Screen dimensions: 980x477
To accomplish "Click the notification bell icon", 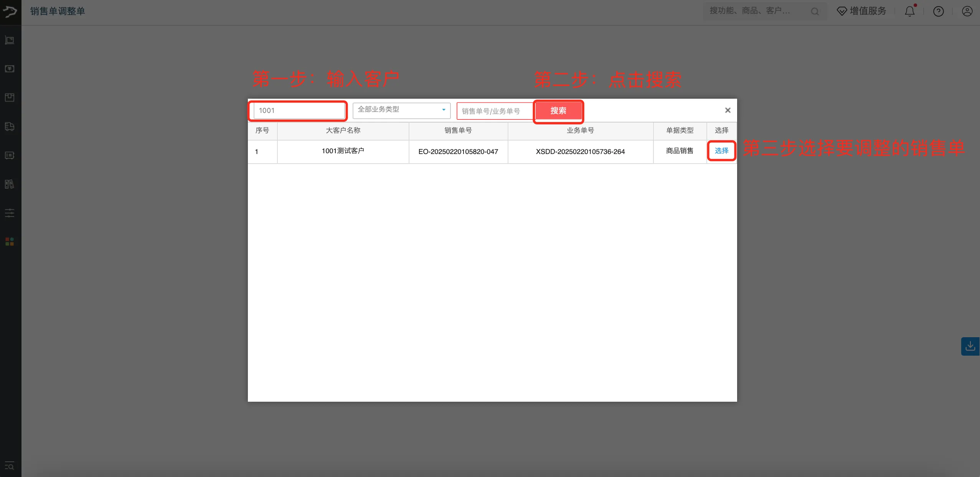I will [909, 11].
